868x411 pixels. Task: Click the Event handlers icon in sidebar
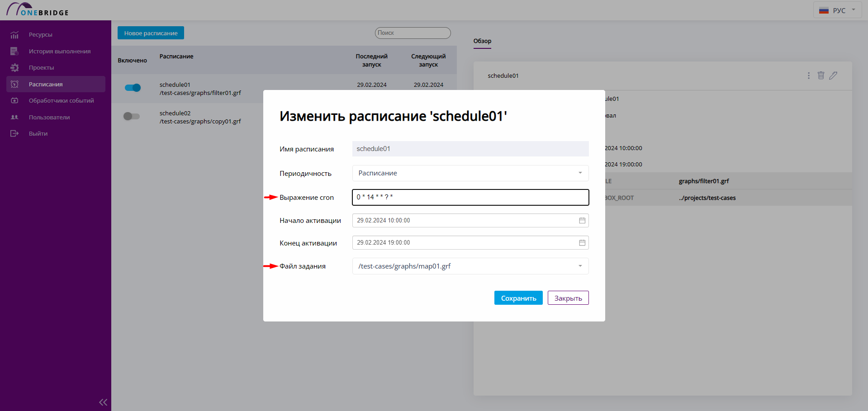click(x=14, y=100)
